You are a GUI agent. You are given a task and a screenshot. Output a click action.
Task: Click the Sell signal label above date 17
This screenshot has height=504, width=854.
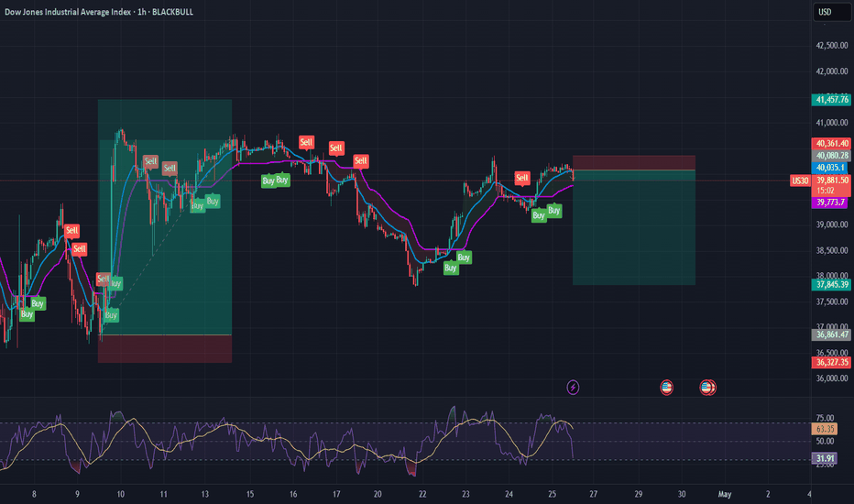[x=336, y=148]
